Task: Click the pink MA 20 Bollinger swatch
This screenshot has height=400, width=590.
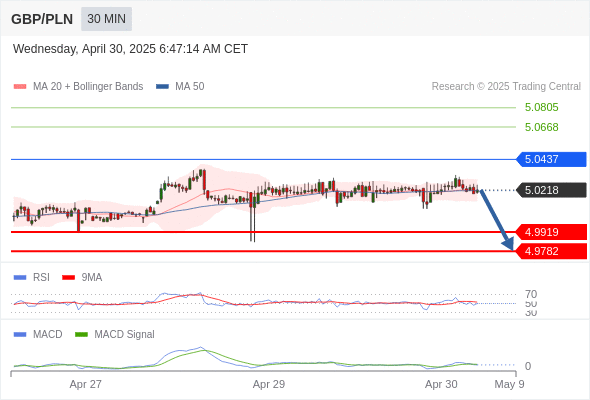Action: 20,87
